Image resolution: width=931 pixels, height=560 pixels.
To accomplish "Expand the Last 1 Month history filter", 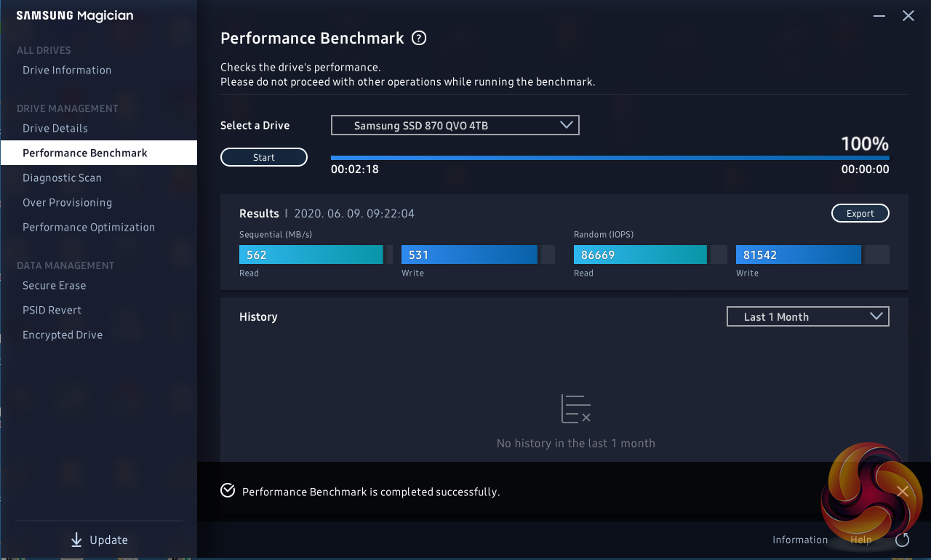I will click(x=807, y=316).
